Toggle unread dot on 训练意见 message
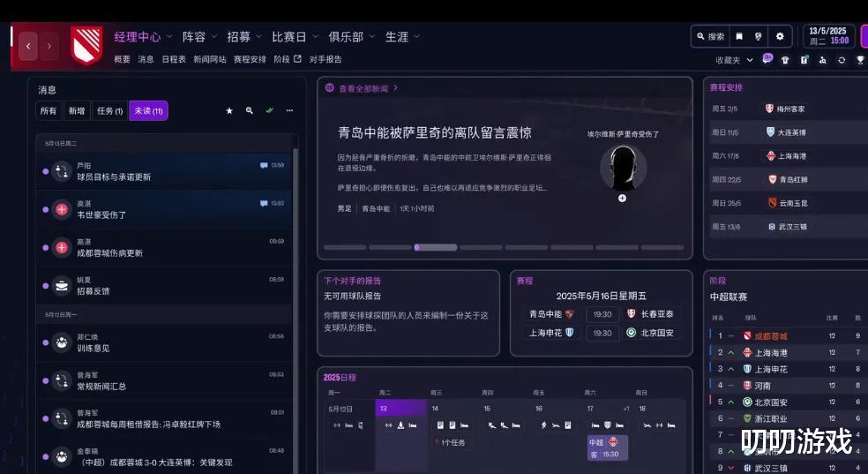This screenshot has height=474, width=868. [45, 342]
